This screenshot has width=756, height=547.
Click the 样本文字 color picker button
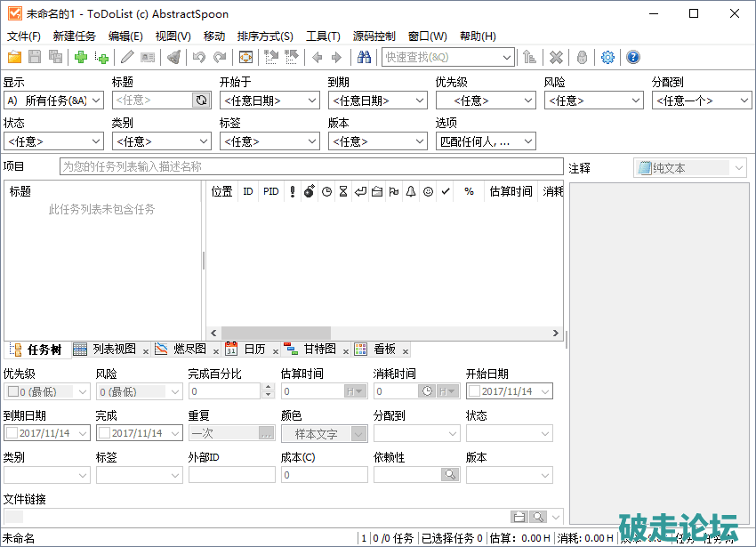(x=317, y=434)
